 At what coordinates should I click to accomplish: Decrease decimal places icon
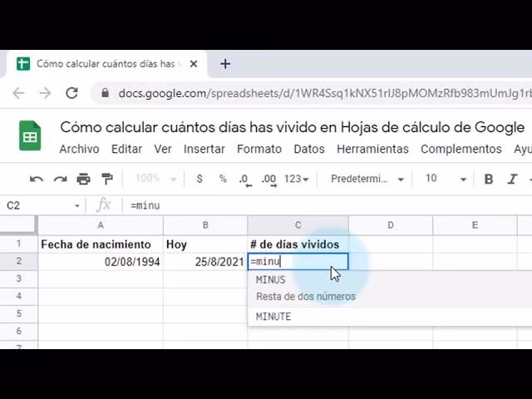pos(245,180)
